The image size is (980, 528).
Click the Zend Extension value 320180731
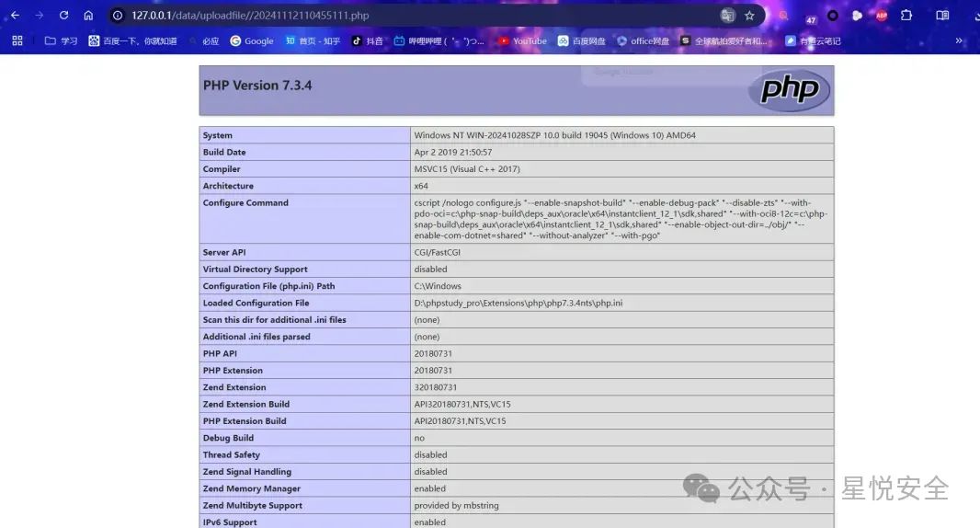point(435,387)
